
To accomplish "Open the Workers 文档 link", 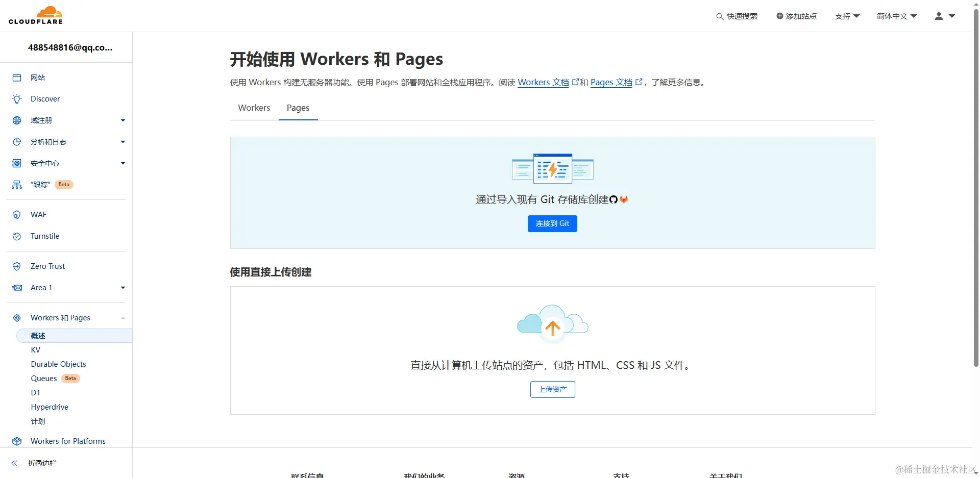I will tap(543, 82).
